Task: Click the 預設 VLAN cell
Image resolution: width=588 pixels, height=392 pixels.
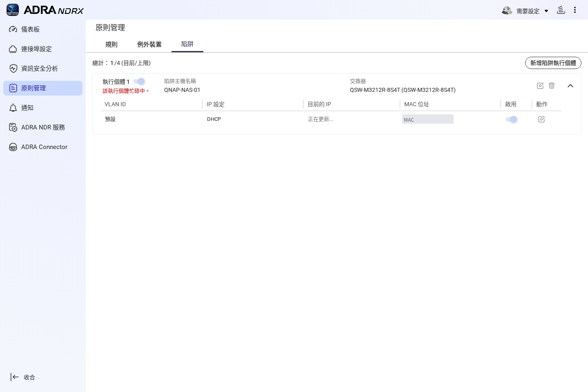Action: point(110,119)
